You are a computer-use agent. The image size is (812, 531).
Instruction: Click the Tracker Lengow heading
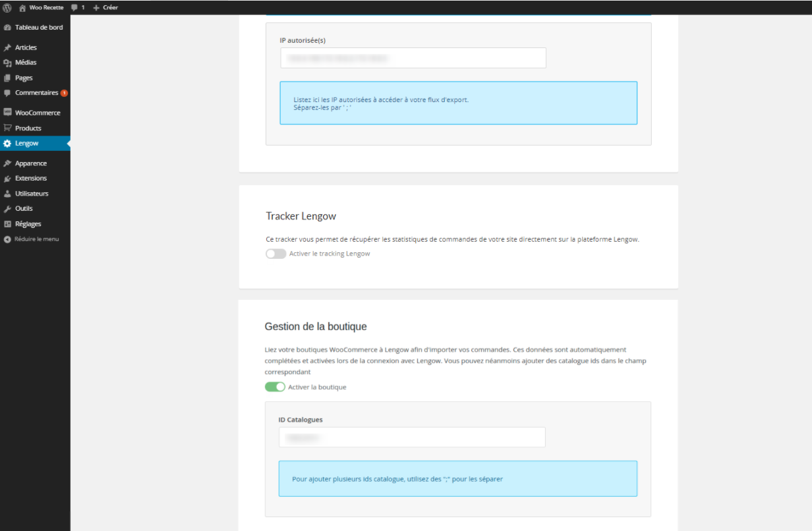coord(301,216)
